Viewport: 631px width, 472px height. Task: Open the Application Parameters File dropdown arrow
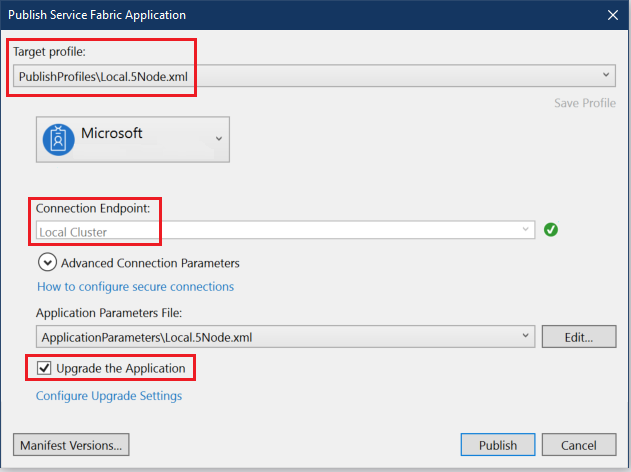(x=526, y=337)
